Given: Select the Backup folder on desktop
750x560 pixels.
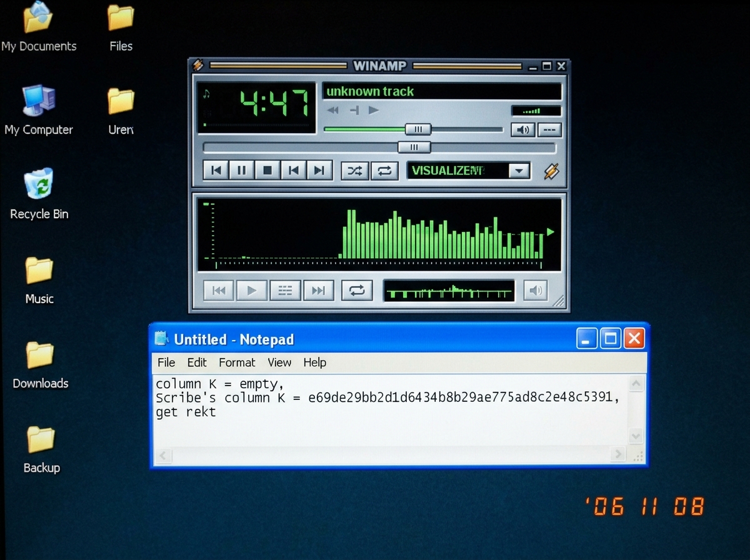Looking at the screenshot, I should (41, 449).
